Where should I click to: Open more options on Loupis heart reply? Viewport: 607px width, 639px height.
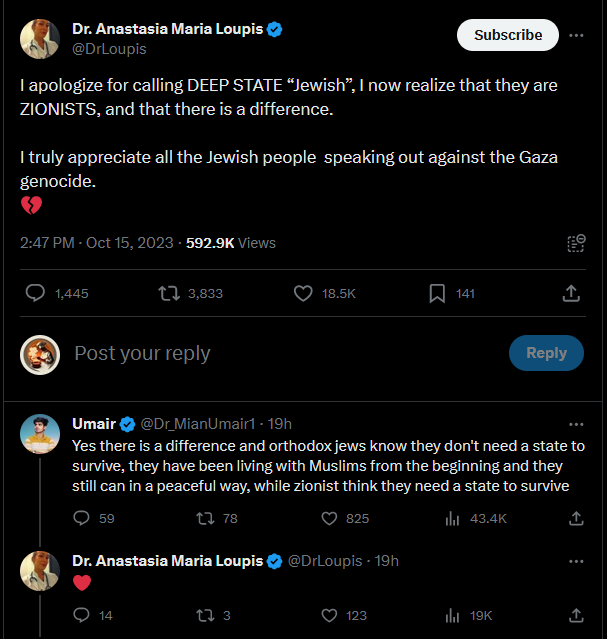tap(576, 561)
